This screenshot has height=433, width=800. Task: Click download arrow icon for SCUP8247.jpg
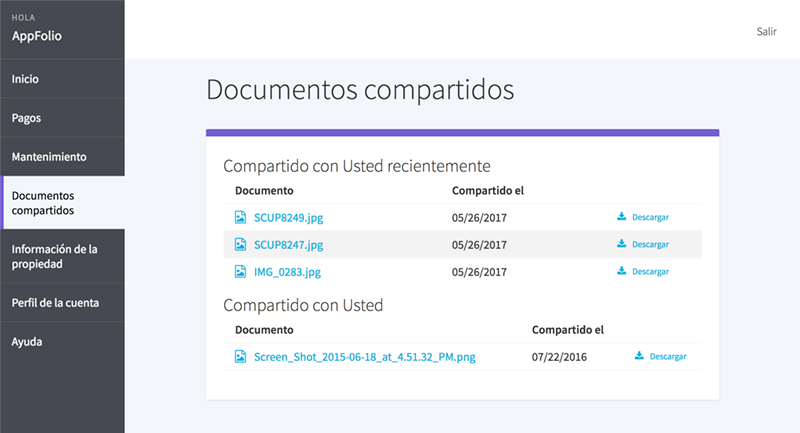(621, 244)
